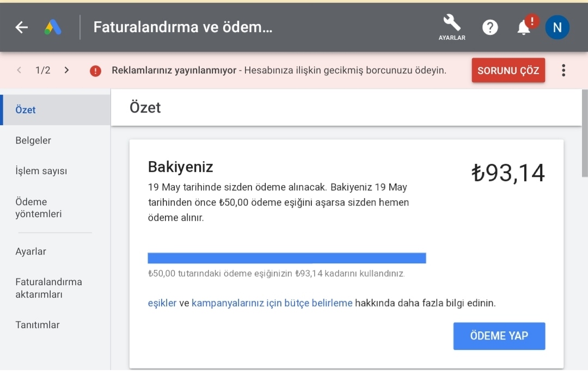Click the blue payment threshold progress bar
Image resolution: width=588 pixels, height=376 pixels.
point(286,258)
